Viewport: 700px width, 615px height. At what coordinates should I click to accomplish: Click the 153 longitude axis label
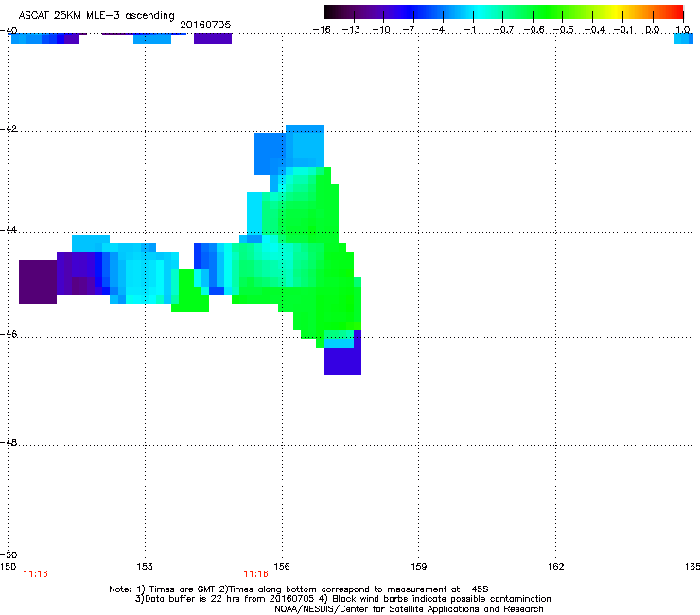click(145, 567)
